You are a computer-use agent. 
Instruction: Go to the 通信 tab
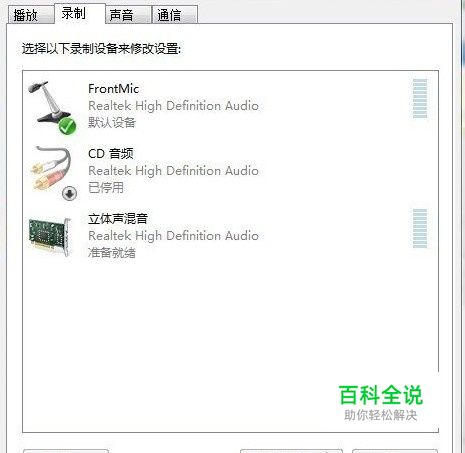click(x=175, y=15)
